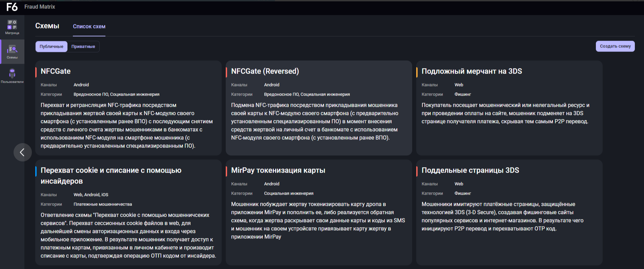644x269 pixels.
Task: Click the orange marker beside Подложный мерчант
Action: pos(417,72)
